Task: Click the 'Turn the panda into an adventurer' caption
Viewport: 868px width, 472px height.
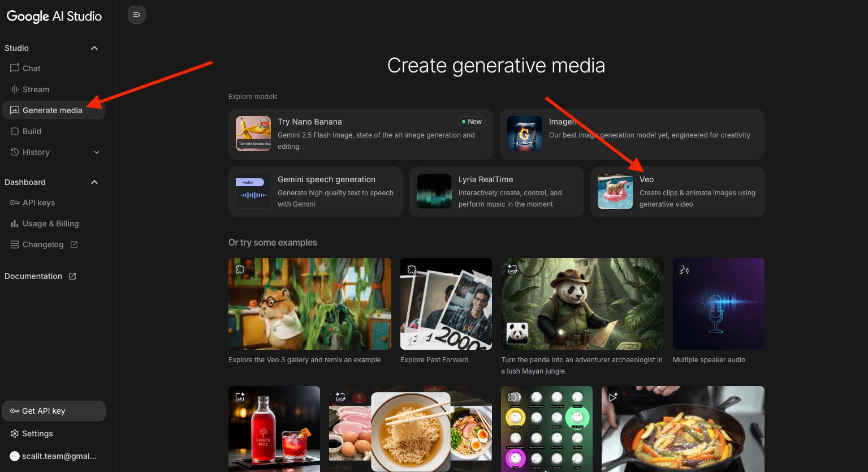Action: point(582,366)
